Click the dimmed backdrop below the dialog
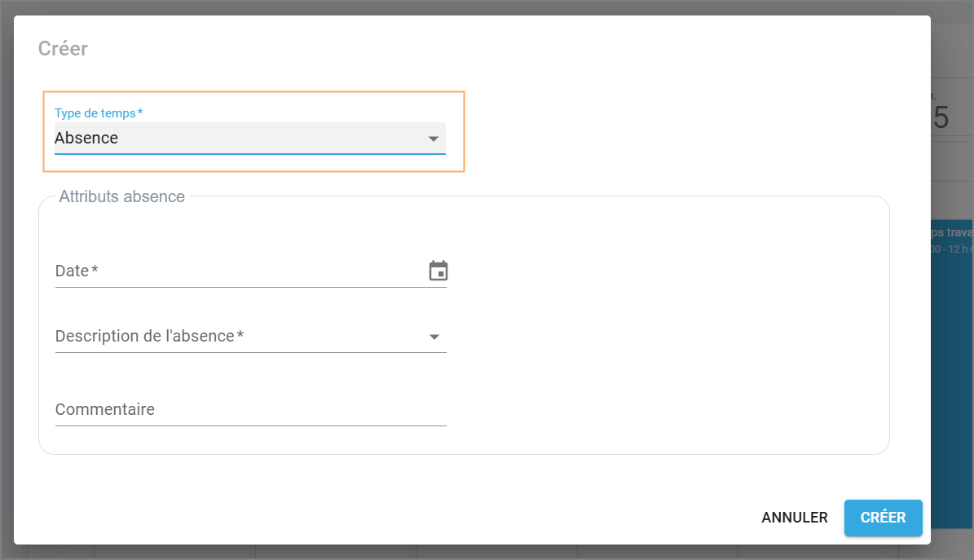The image size is (974, 560). click(489, 553)
